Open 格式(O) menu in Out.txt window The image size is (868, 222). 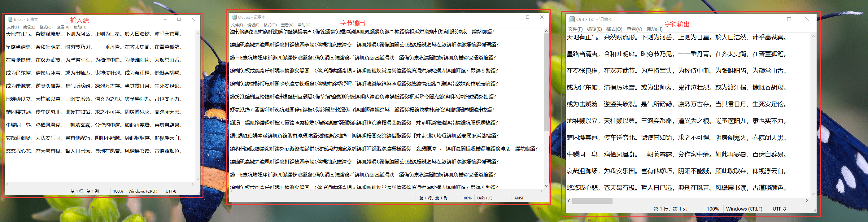tap(270, 25)
